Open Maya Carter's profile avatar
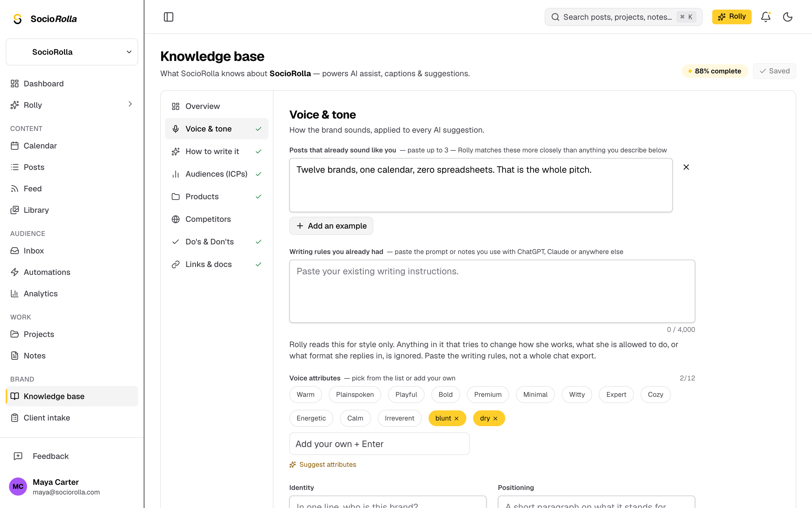Viewport: 812px width, 508px height. click(x=18, y=487)
